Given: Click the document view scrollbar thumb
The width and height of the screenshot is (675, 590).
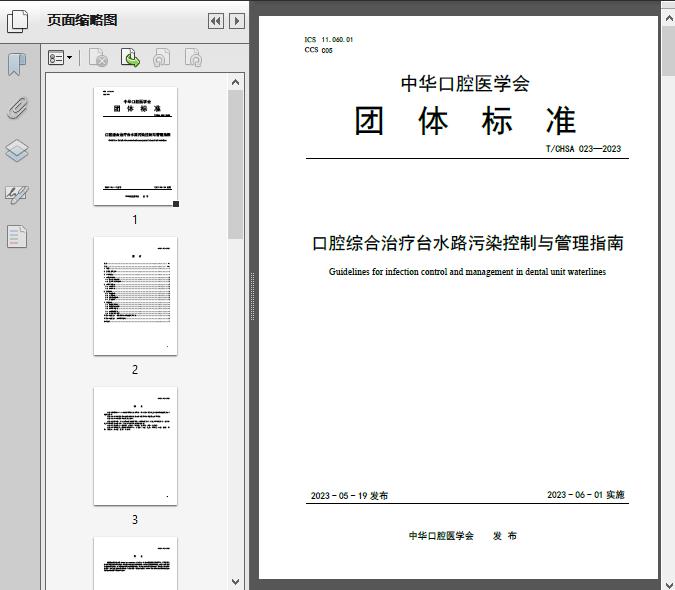Looking at the screenshot, I should pyautogui.click(x=669, y=51).
